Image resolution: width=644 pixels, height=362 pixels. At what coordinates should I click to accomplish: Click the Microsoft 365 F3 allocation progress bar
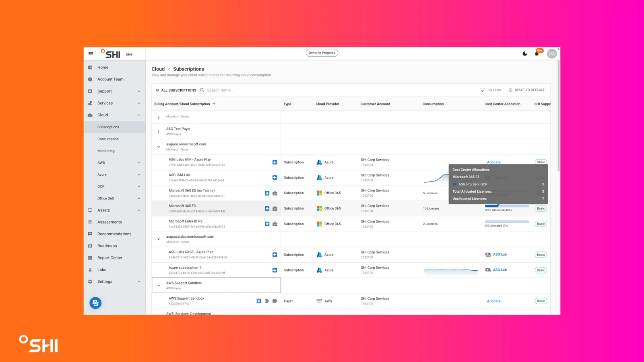pos(507,206)
